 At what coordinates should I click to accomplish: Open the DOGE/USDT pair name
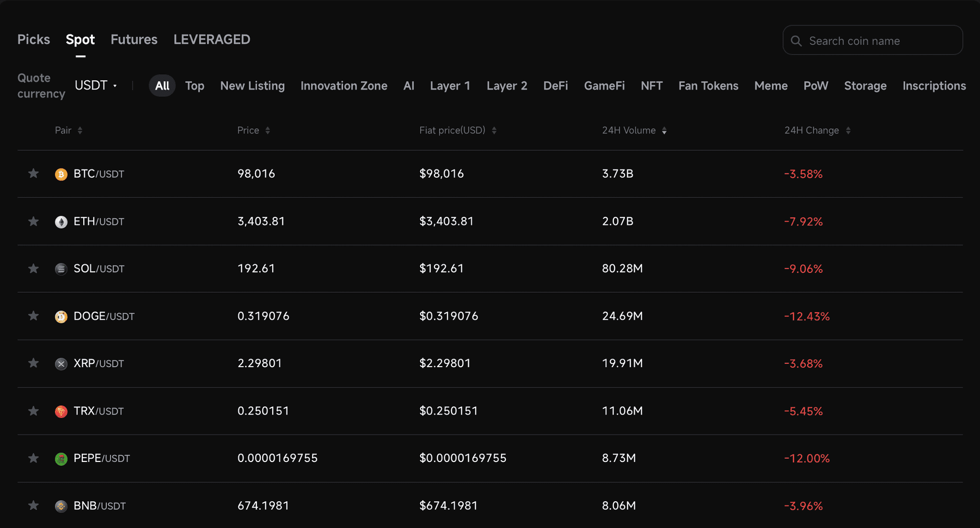(x=104, y=316)
